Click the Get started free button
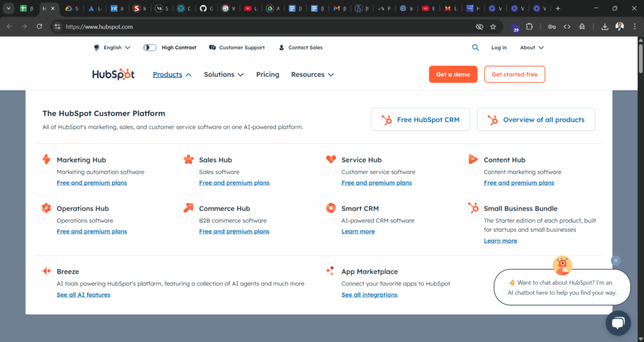This screenshot has width=644, height=342. [x=514, y=74]
